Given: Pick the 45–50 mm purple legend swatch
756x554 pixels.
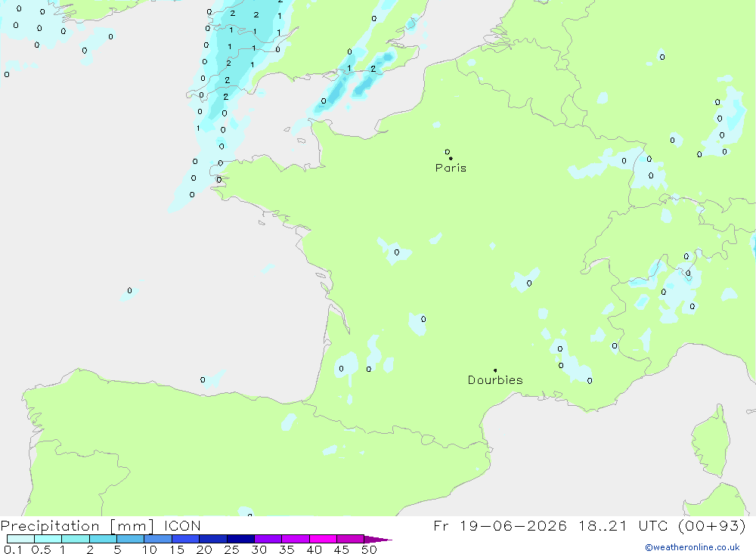Looking at the screenshot, I should tap(351, 539).
